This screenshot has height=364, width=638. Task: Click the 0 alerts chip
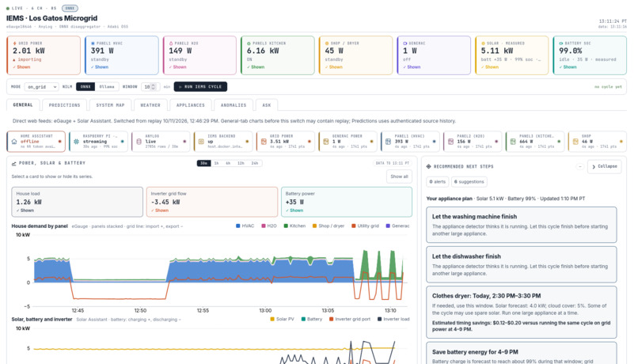[x=438, y=182]
